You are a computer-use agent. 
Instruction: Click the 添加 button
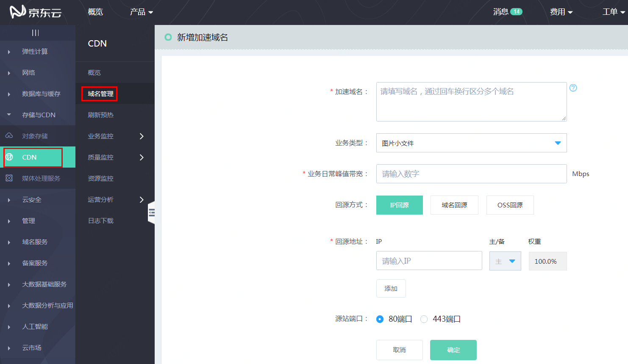tap(391, 288)
